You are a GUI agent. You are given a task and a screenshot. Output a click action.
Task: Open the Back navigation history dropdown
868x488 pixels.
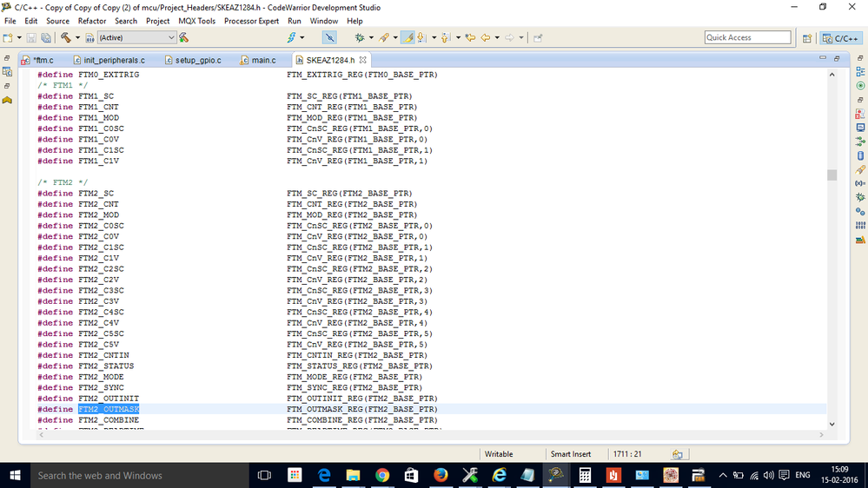click(497, 37)
